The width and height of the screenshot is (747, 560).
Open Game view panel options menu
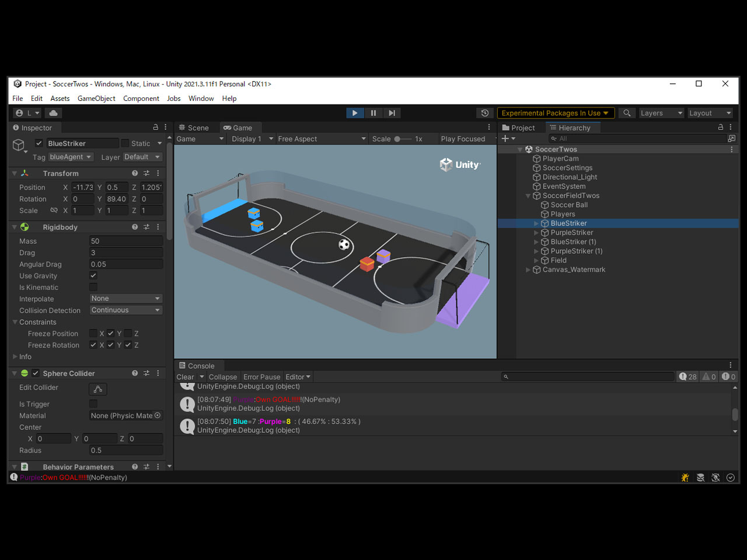[489, 127]
